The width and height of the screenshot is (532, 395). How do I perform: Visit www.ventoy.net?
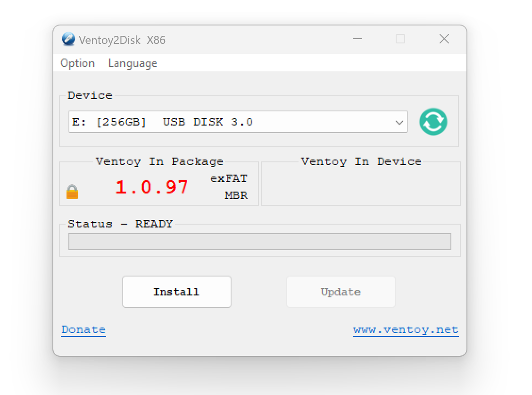(406, 329)
